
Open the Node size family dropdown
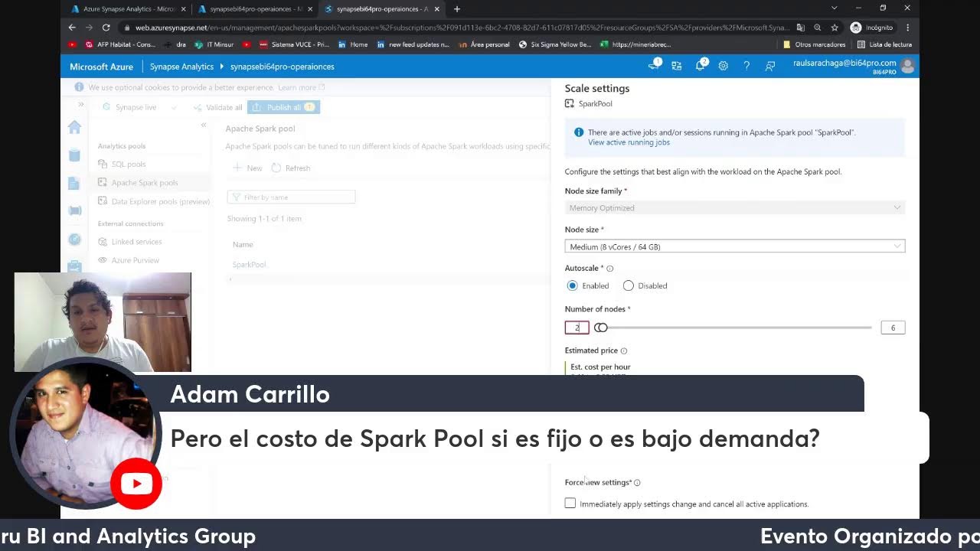(x=735, y=207)
